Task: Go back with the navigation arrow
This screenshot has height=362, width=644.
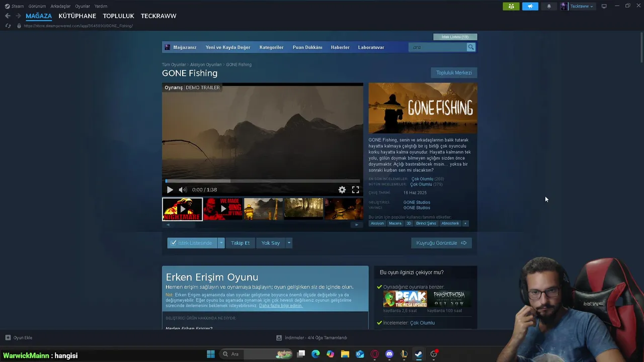Action: [8, 16]
